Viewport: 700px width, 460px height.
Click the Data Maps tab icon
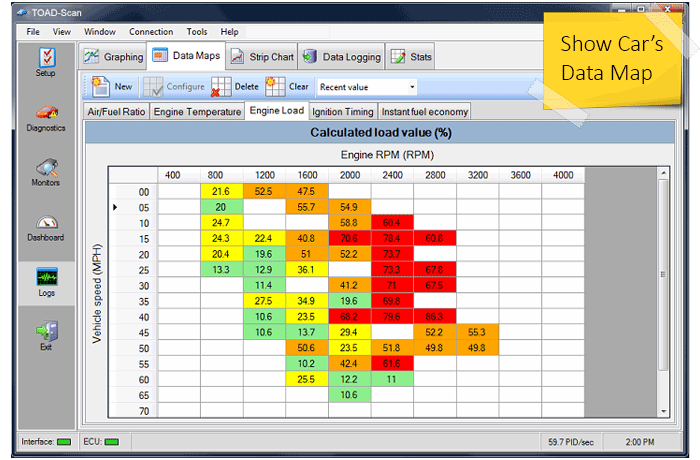coord(160,55)
